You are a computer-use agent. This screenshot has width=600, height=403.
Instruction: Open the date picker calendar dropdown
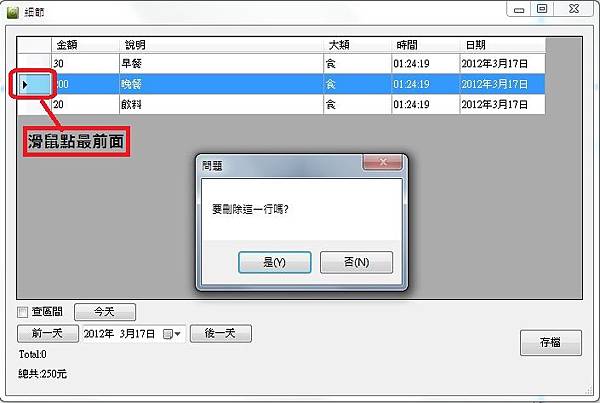point(172,334)
